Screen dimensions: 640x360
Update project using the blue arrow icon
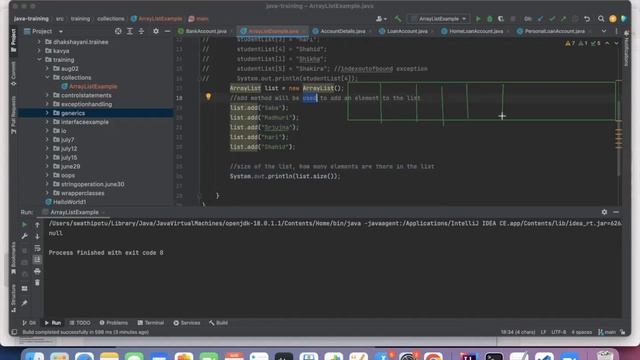pyautogui.click(x=540, y=19)
